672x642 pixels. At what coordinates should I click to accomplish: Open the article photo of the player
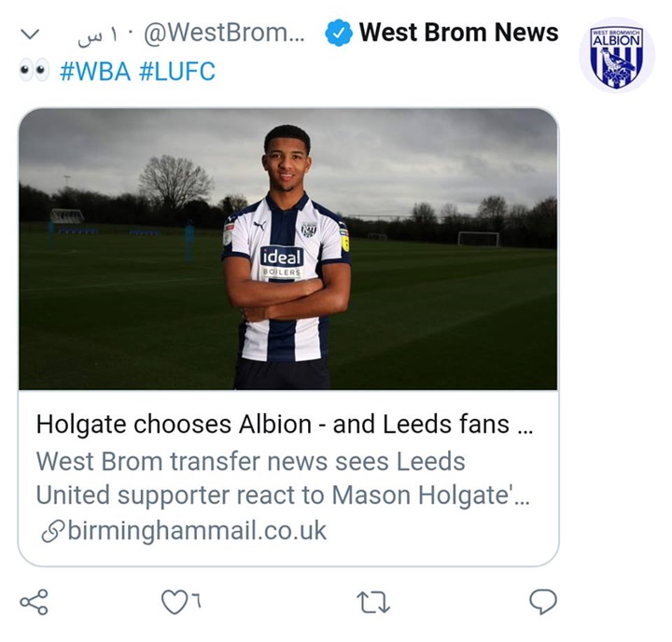tap(287, 248)
